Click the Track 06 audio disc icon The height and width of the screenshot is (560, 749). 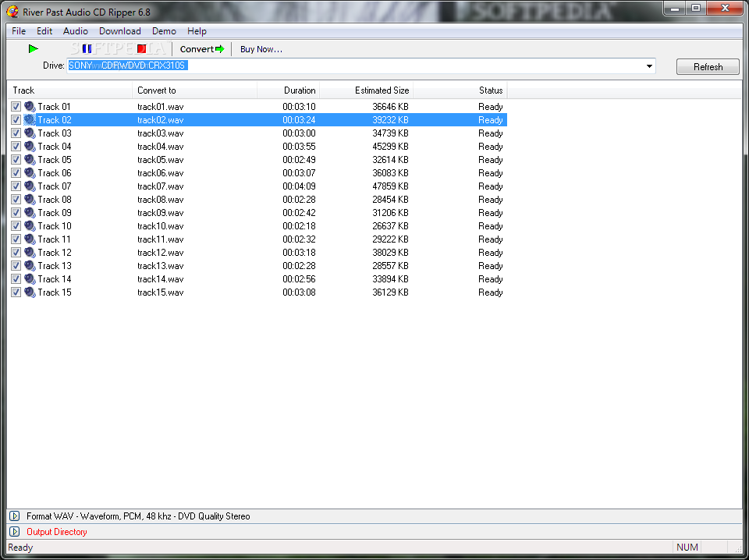30,173
